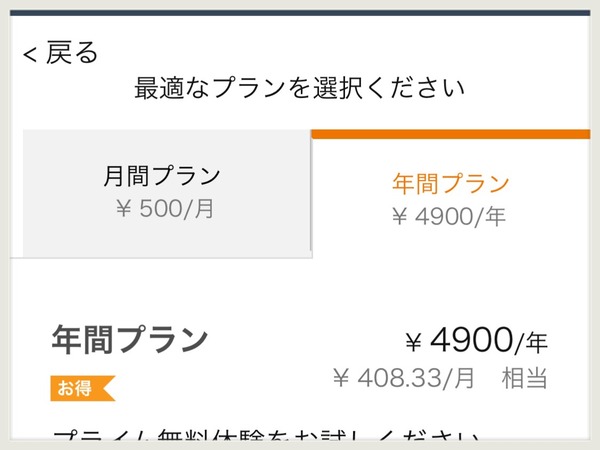This screenshot has height=450, width=600.
Task: Click the ¥ 500/月 price in monthly tab
Action: [x=165, y=209]
